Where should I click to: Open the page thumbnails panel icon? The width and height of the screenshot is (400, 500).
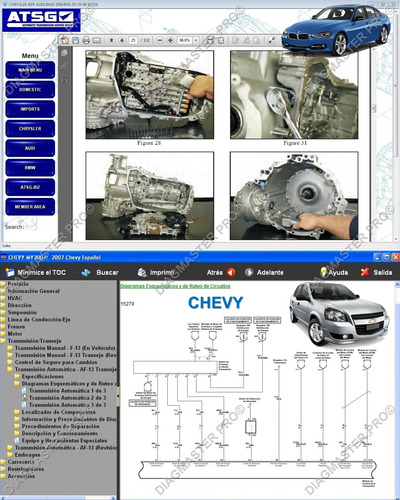tap(64, 53)
